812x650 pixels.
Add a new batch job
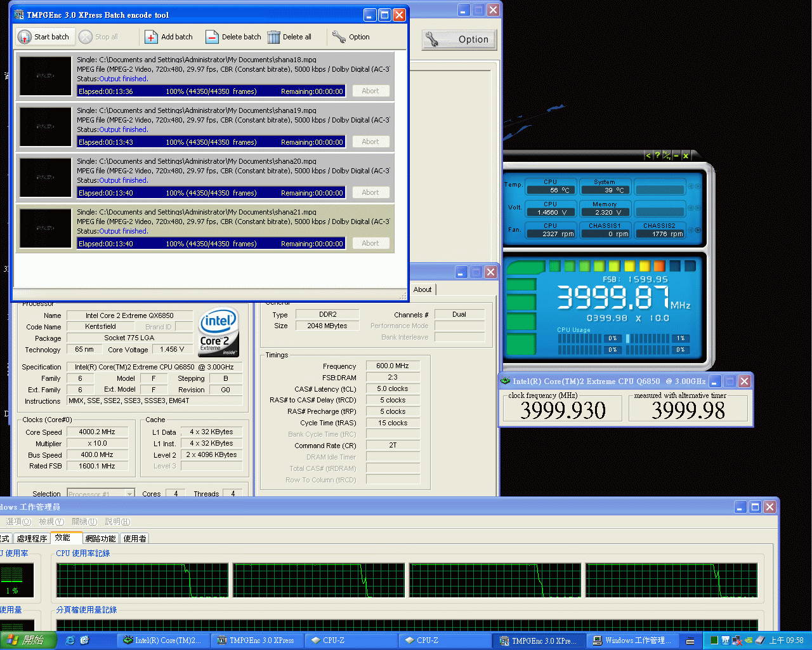pyautogui.click(x=169, y=37)
